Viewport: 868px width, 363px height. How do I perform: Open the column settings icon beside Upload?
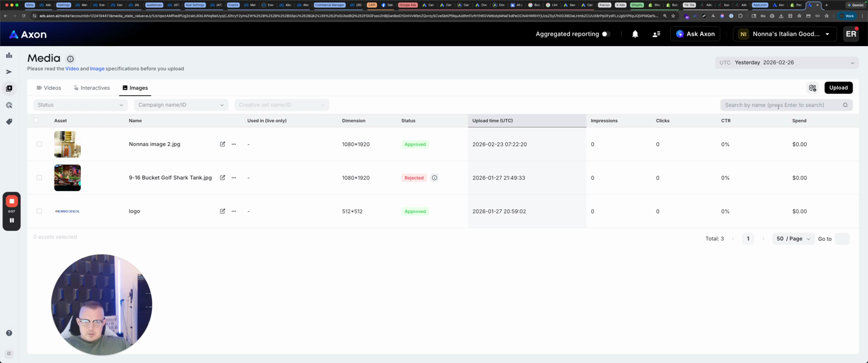812,88
